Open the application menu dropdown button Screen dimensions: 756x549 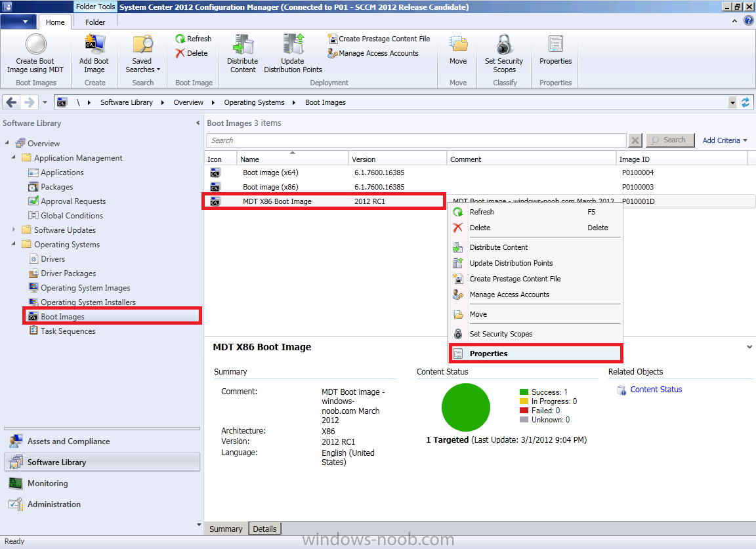click(x=18, y=22)
